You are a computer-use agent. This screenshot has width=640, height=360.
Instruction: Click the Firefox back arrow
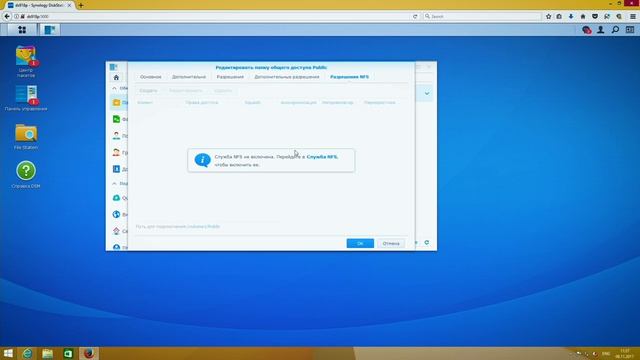tap(7, 16)
